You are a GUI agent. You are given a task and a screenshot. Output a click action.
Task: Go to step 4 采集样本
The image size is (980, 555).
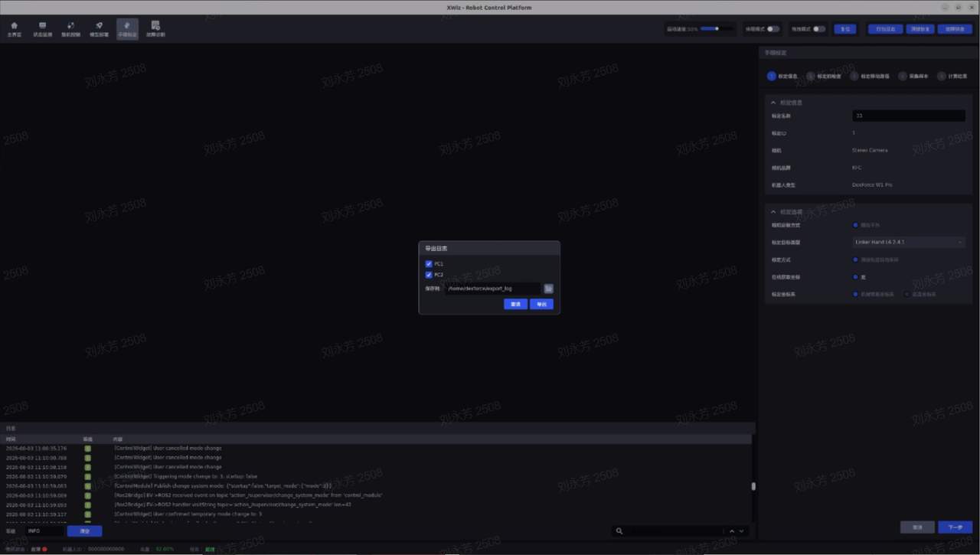[x=914, y=77]
